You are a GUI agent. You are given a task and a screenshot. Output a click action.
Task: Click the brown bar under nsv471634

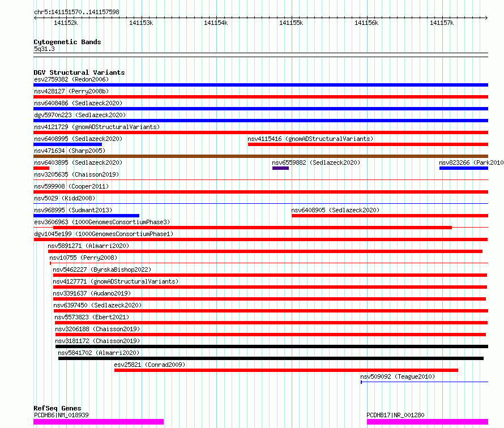point(260,156)
